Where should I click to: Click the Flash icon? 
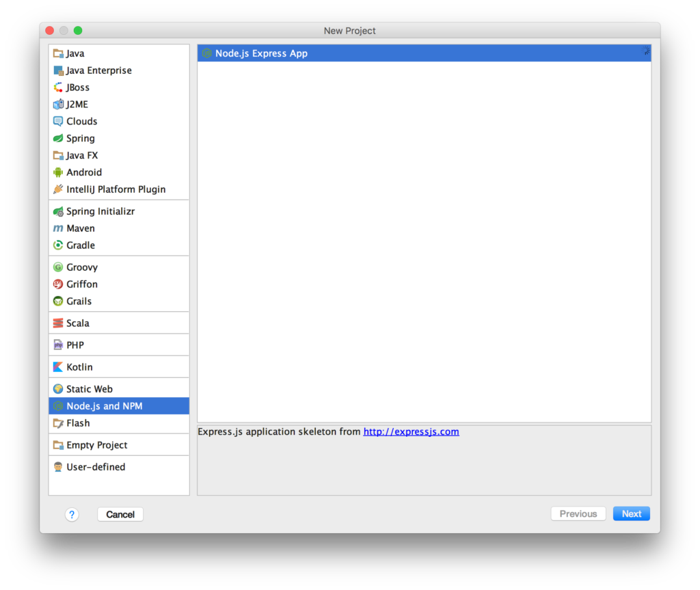(x=58, y=423)
